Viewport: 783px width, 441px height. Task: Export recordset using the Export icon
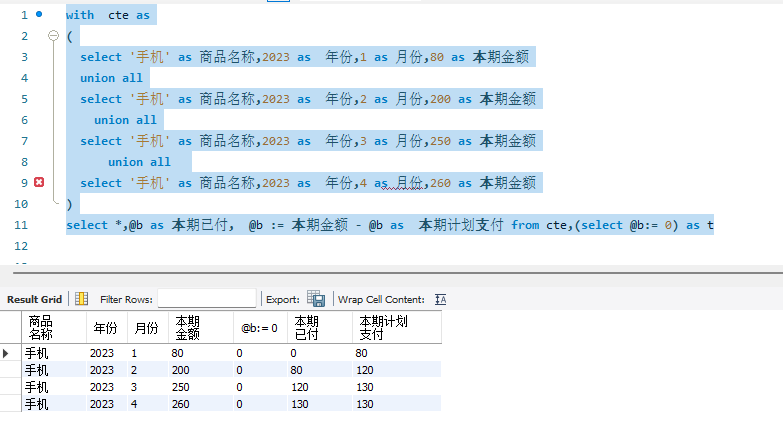(316, 299)
